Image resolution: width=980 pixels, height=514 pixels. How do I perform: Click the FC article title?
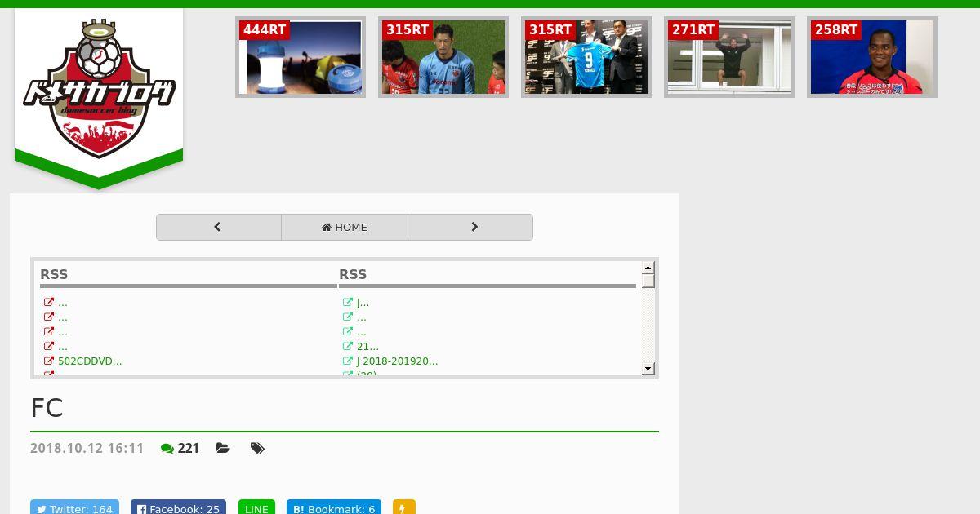[x=47, y=408]
